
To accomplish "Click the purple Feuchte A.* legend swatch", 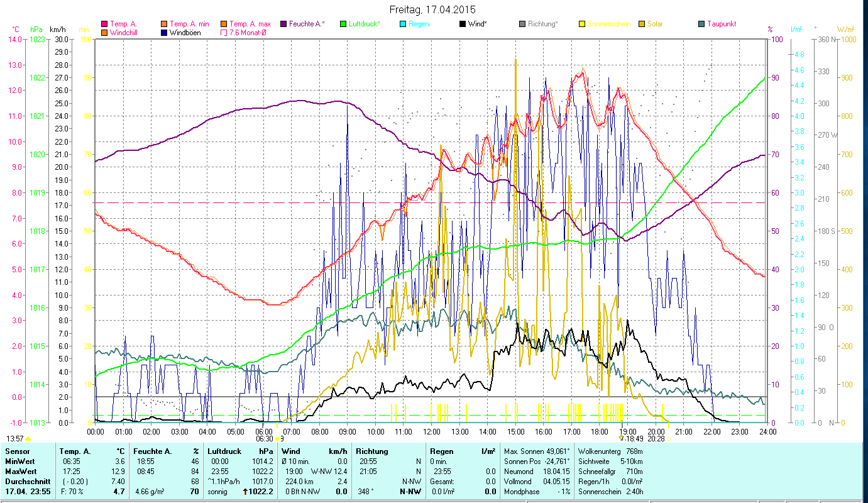I will pos(283,25).
